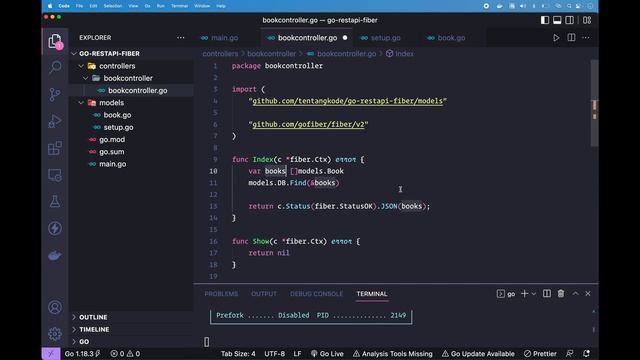Viewport: 640px width, 360px height.
Task: Close the terminal panel
Action: (588, 293)
